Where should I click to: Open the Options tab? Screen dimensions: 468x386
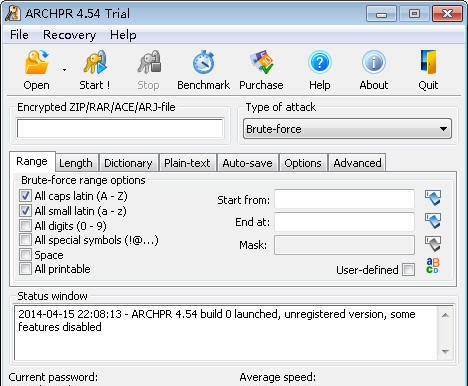303,163
